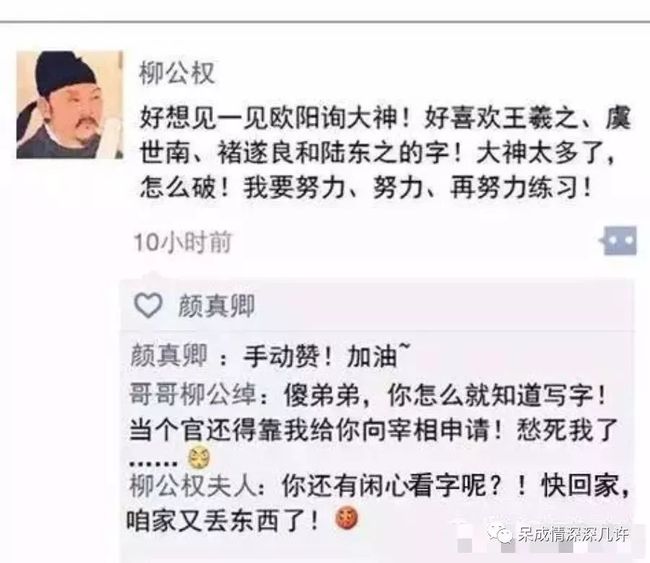Tap commenter name 柳公权夫人
650x563 pixels.
coord(193,485)
